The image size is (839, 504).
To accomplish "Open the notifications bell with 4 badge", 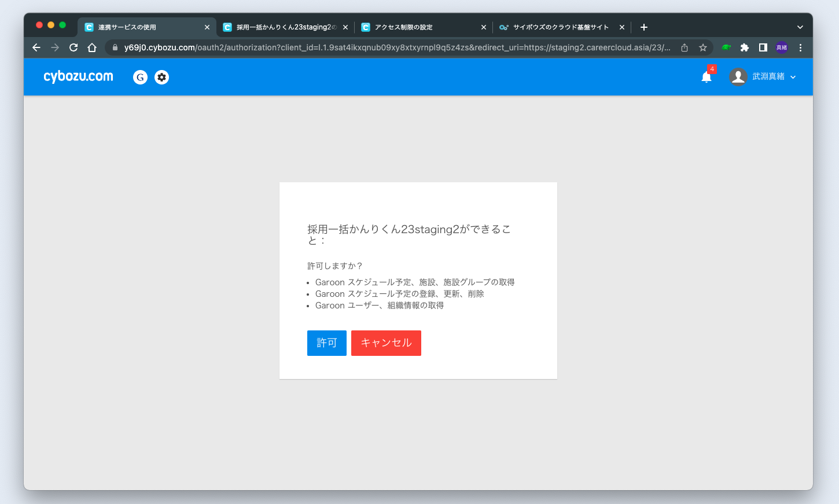I will point(706,77).
